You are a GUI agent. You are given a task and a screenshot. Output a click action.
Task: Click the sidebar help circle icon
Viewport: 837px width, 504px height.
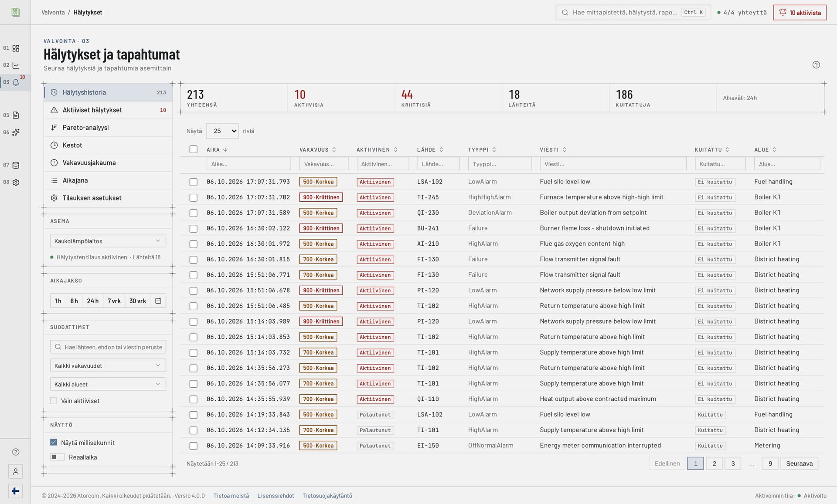16,452
